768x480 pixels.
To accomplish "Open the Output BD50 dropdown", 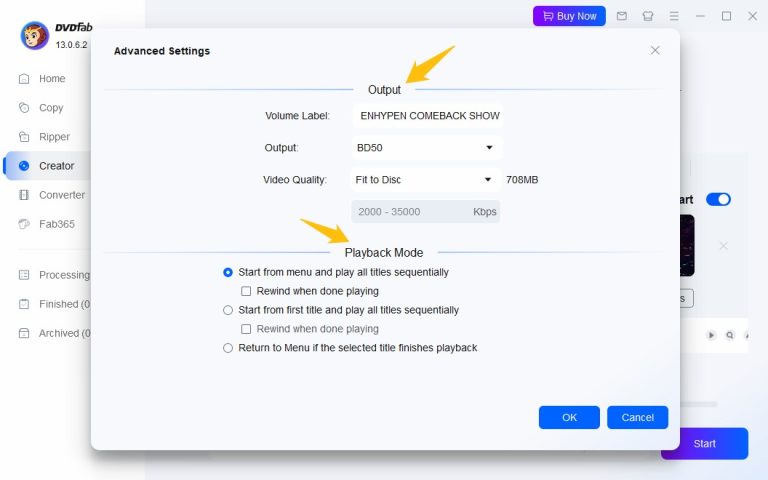I will pyautogui.click(x=426, y=147).
